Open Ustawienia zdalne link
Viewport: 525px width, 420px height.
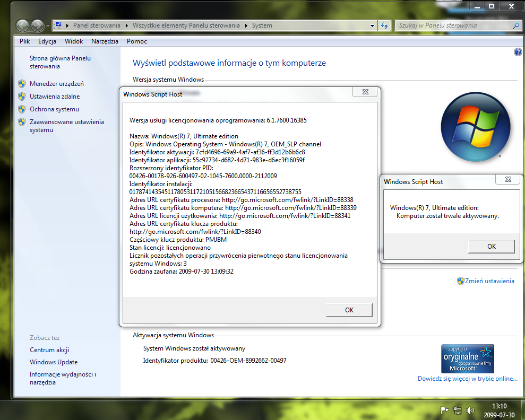[55, 97]
